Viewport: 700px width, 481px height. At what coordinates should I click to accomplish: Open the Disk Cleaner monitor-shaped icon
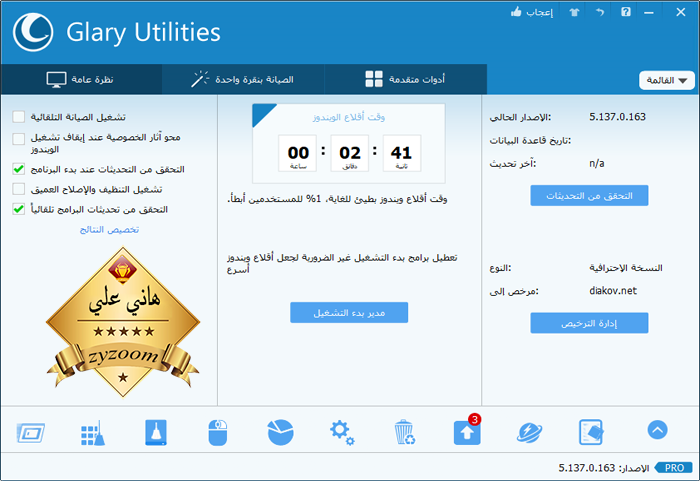31,432
